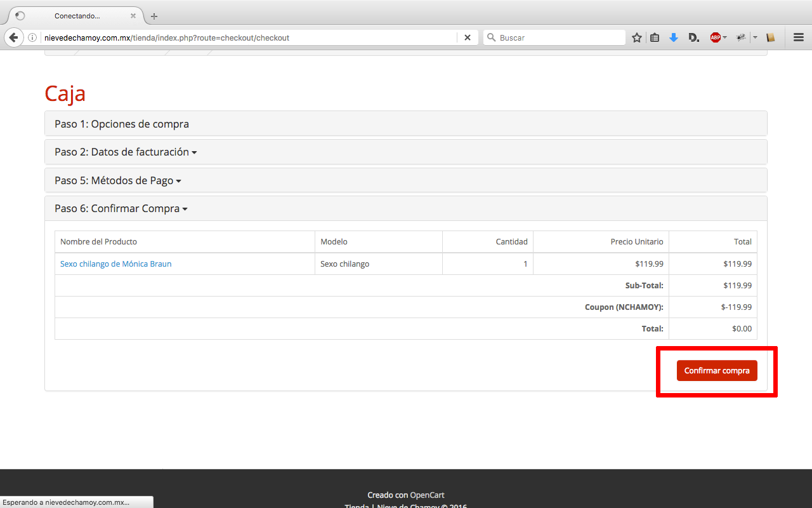The height and width of the screenshot is (508, 812).
Task: Bookmark this page with the star icon
Action: (x=637, y=37)
